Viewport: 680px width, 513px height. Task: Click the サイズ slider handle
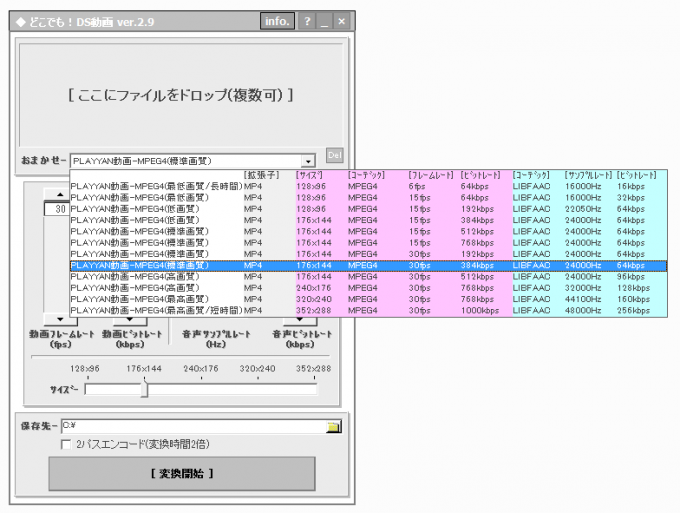point(145,389)
